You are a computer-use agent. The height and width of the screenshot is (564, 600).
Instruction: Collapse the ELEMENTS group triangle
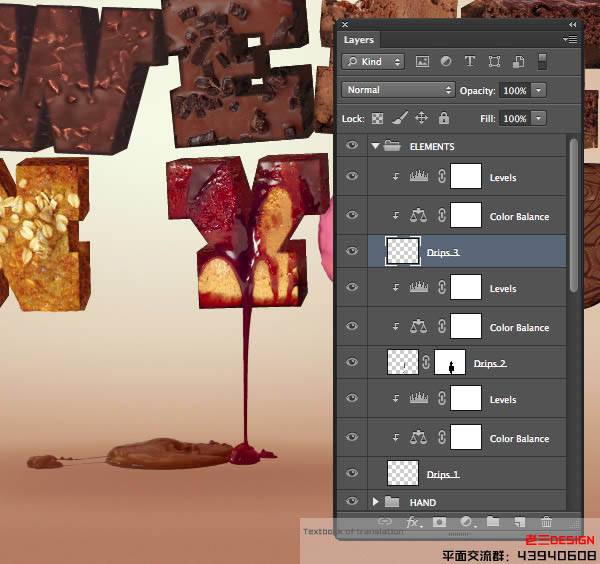pyautogui.click(x=375, y=146)
